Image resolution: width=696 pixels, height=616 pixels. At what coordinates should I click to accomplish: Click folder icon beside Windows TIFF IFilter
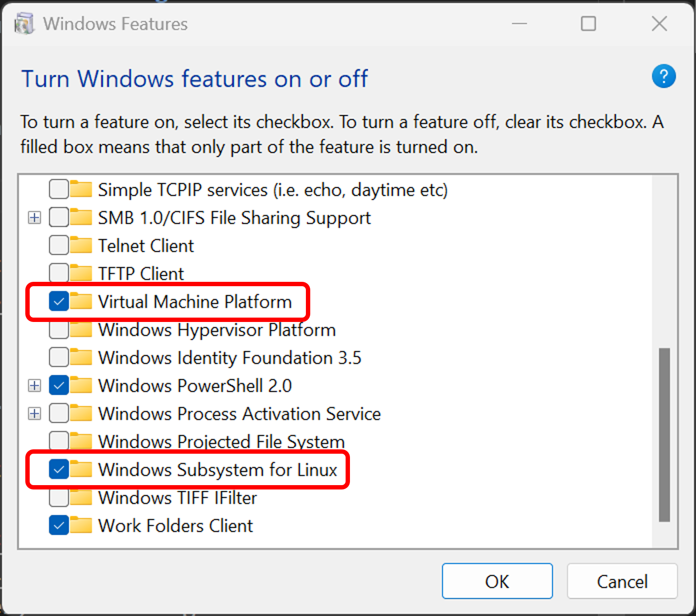(x=81, y=497)
